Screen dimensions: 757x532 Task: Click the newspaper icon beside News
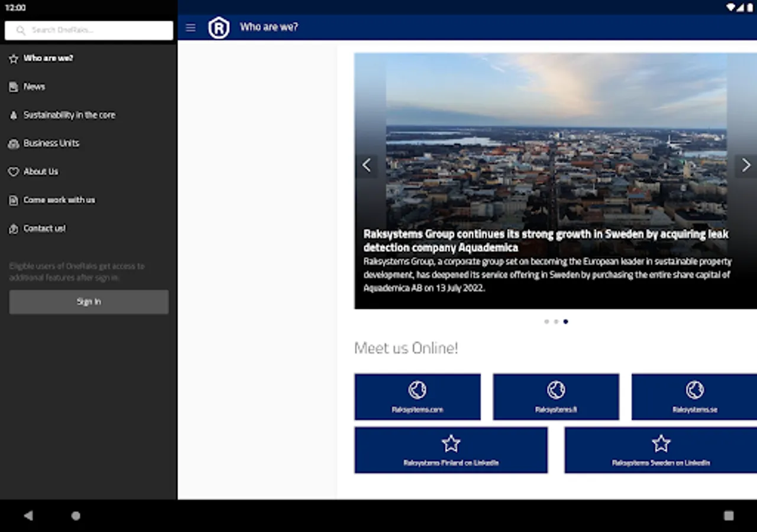[x=14, y=87]
